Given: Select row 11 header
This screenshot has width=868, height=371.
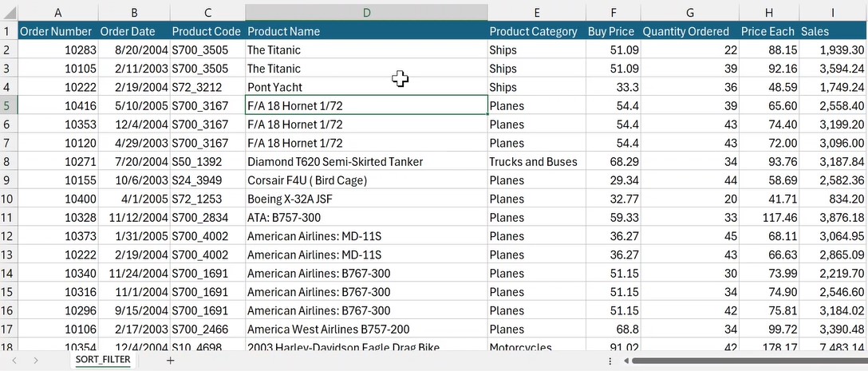Looking at the screenshot, I should (x=8, y=217).
